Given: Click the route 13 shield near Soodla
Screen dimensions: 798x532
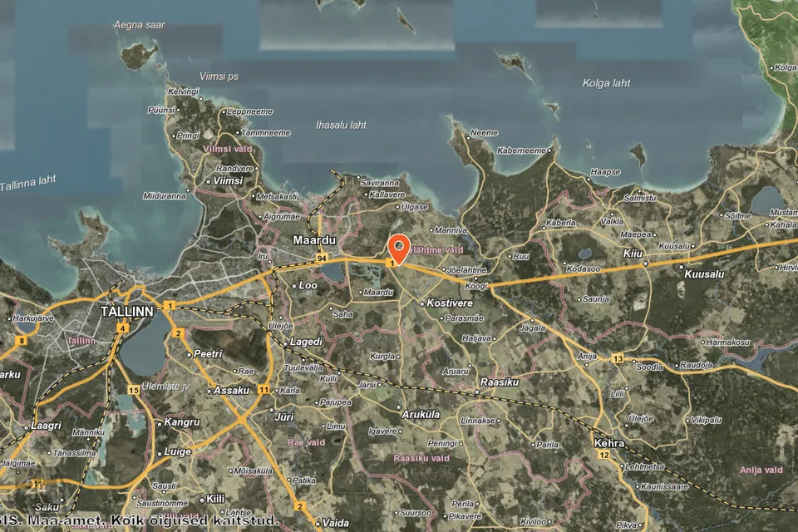Looking at the screenshot, I should coord(618,359).
